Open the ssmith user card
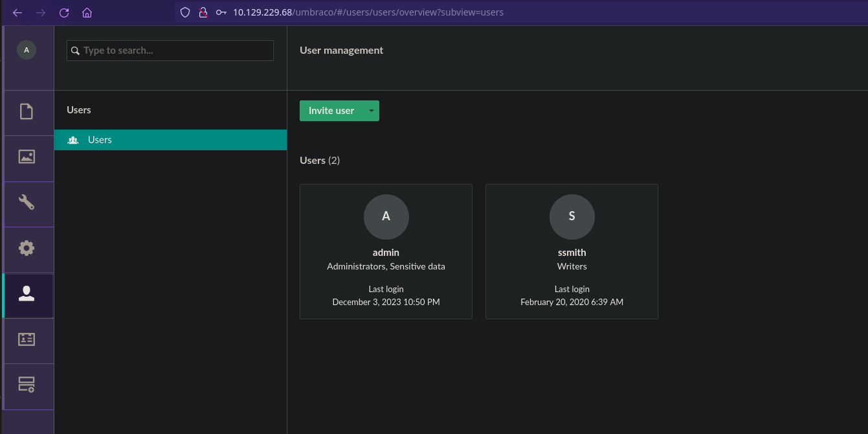Image resolution: width=868 pixels, height=434 pixels. (x=572, y=251)
